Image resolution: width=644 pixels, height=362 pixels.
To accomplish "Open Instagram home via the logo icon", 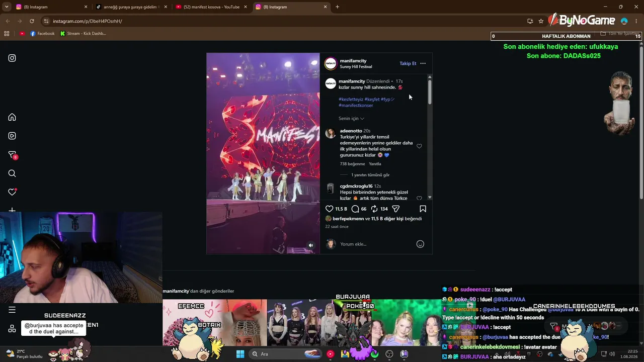I will click(x=12, y=58).
